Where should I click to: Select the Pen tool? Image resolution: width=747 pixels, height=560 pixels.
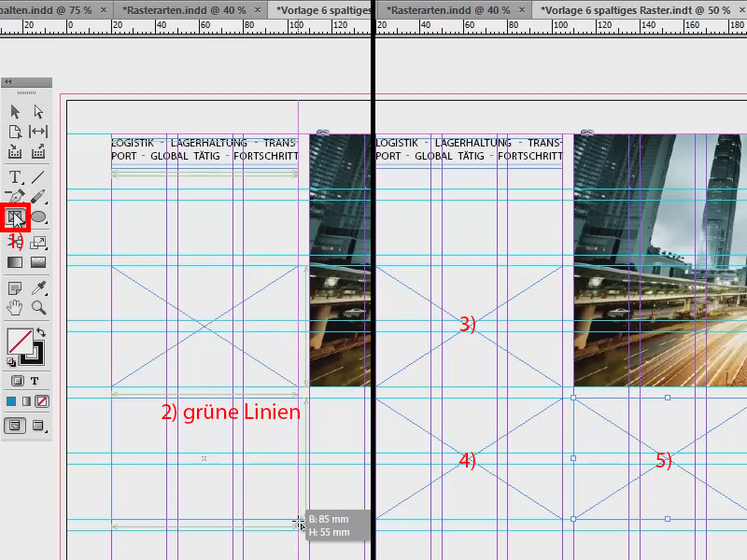tap(16, 195)
